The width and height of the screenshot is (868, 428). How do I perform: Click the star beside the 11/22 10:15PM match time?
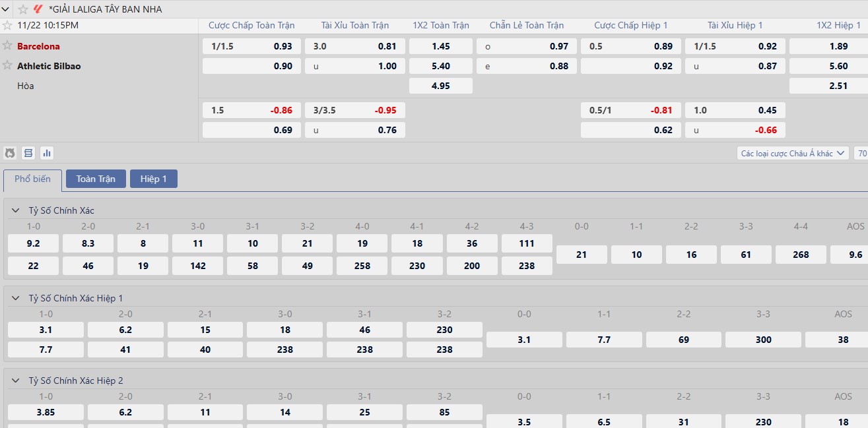pos(7,25)
